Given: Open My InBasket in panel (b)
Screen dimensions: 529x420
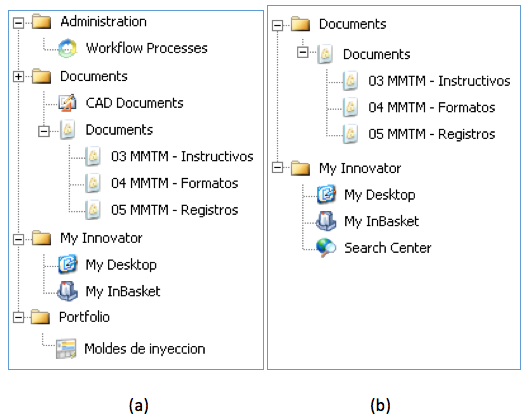Looking at the screenshot, I should pyautogui.click(x=382, y=222).
